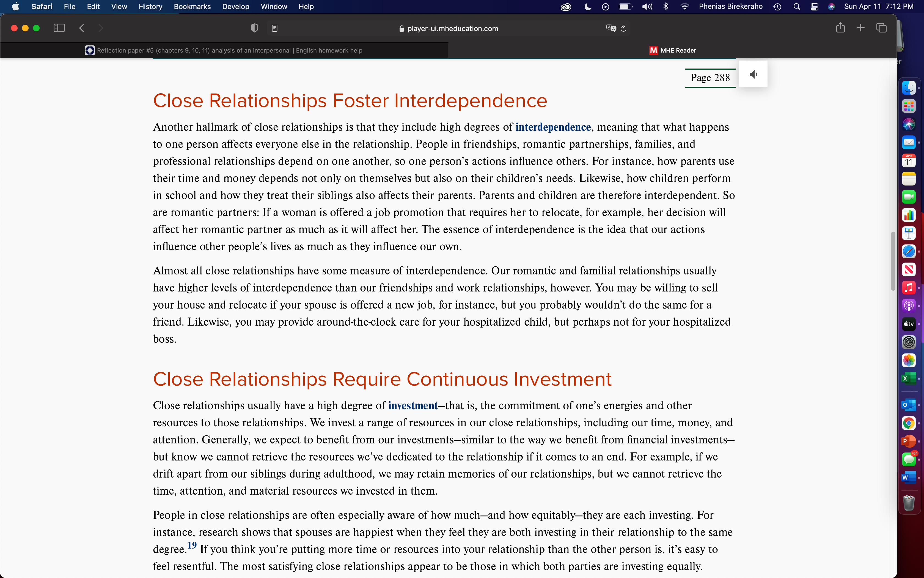The height and width of the screenshot is (578, 924).
Task: Open Podcasts from the Dock
Action: tap(909, 306)
